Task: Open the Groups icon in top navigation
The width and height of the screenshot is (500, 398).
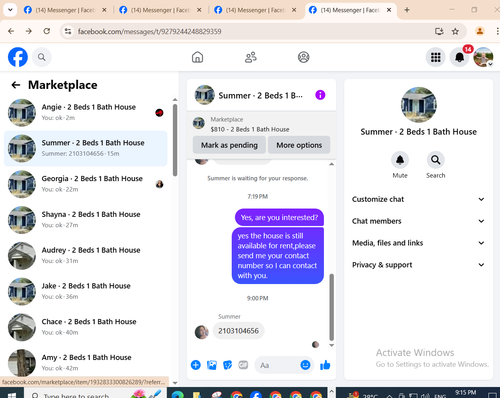Action: pyautogui.click(x=303, y=57)
